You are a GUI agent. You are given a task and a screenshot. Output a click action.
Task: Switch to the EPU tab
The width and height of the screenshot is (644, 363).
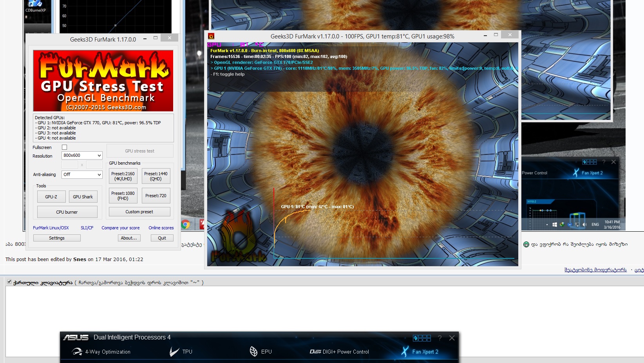(x=260, y=352)
